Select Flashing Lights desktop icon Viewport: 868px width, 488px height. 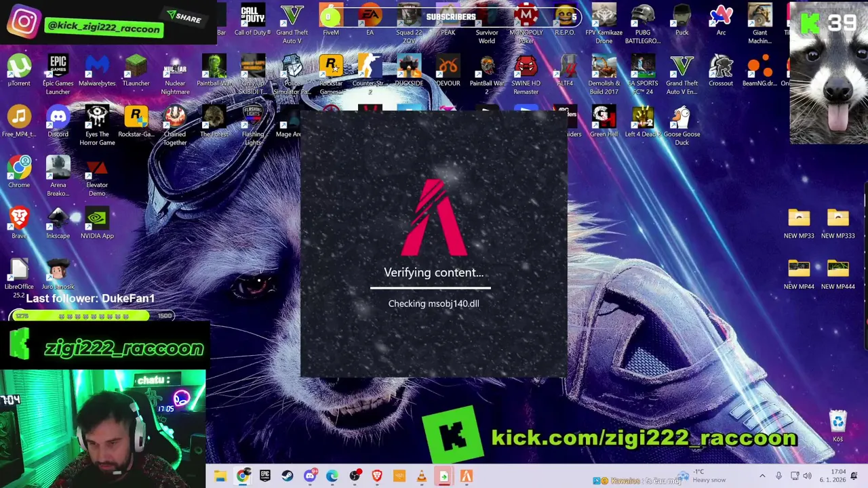(253, 126)
